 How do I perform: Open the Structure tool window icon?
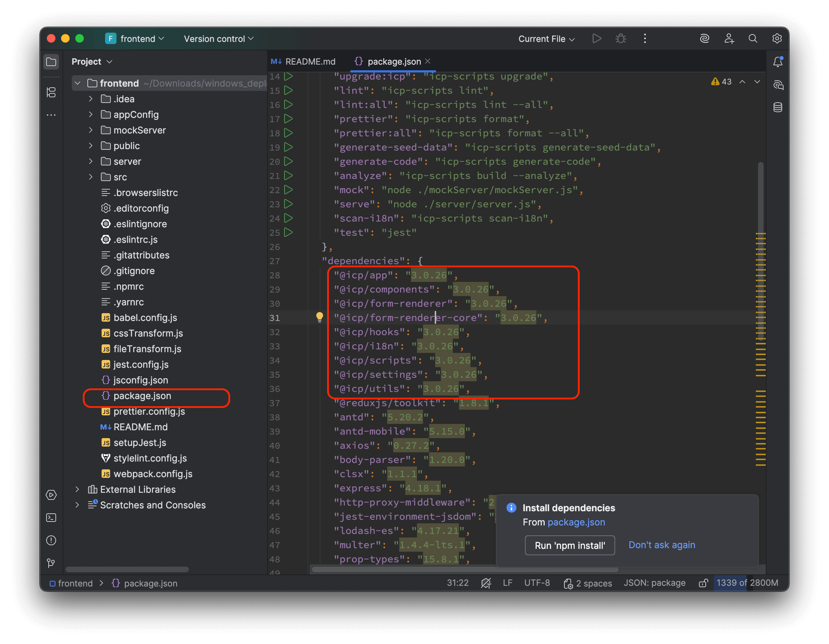pyautogui.click(x=51, y=92)
